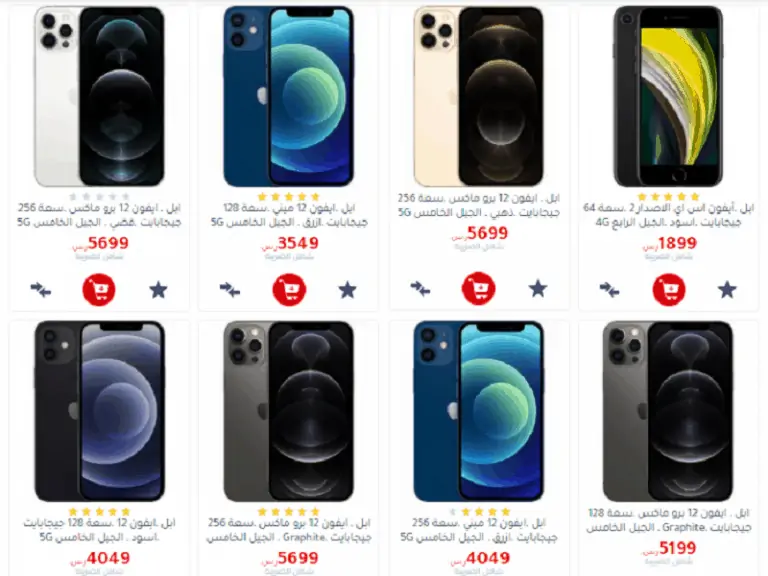Viewport: 768px width, 576px height.
Task: Open blue iPhone 12 Mini 256GB title link
Action: 479,530
